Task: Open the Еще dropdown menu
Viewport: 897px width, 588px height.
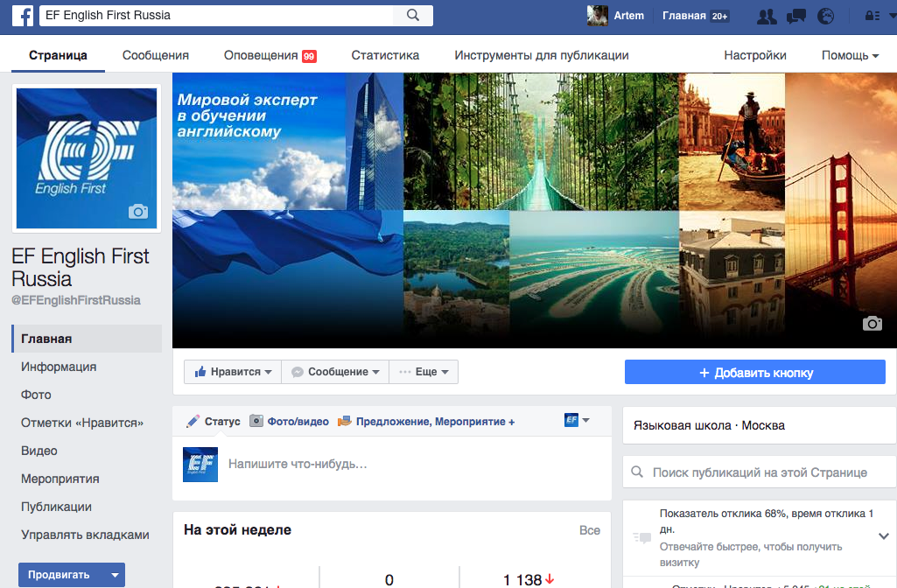Action: (424, 372)
